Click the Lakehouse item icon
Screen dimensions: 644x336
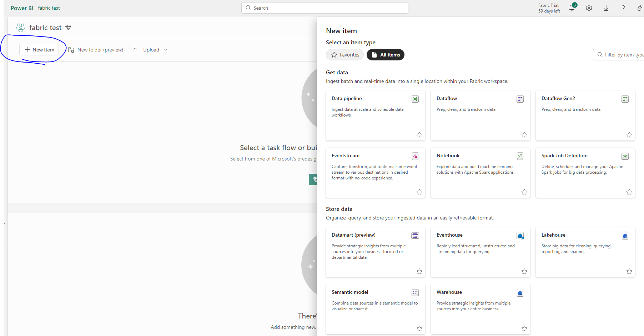pyautogui.click(x=625, y=236)
